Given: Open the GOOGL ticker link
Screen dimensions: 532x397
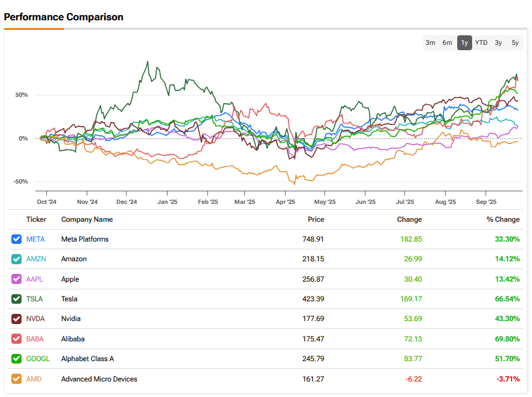Looking at the screenshot, I should (38, 359).
